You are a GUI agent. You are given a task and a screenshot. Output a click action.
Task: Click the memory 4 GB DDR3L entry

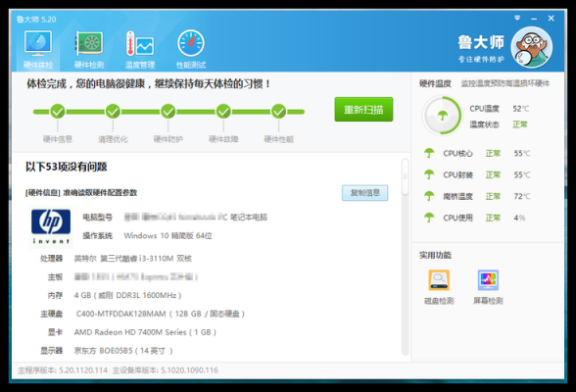(x=127, y=295)
